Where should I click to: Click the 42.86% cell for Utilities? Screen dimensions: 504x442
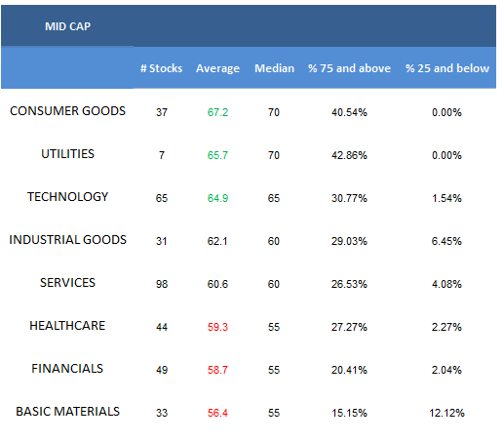(349, 155)
